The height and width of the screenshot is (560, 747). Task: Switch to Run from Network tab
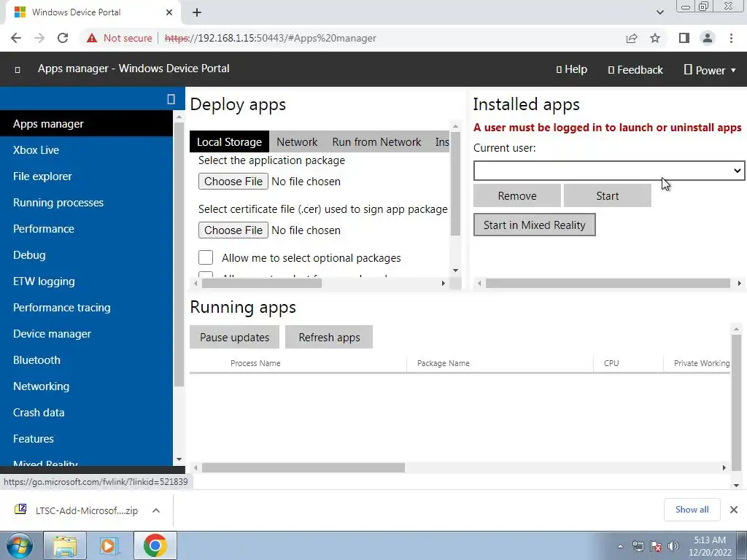pyautogui.click(x=376, y=142)
